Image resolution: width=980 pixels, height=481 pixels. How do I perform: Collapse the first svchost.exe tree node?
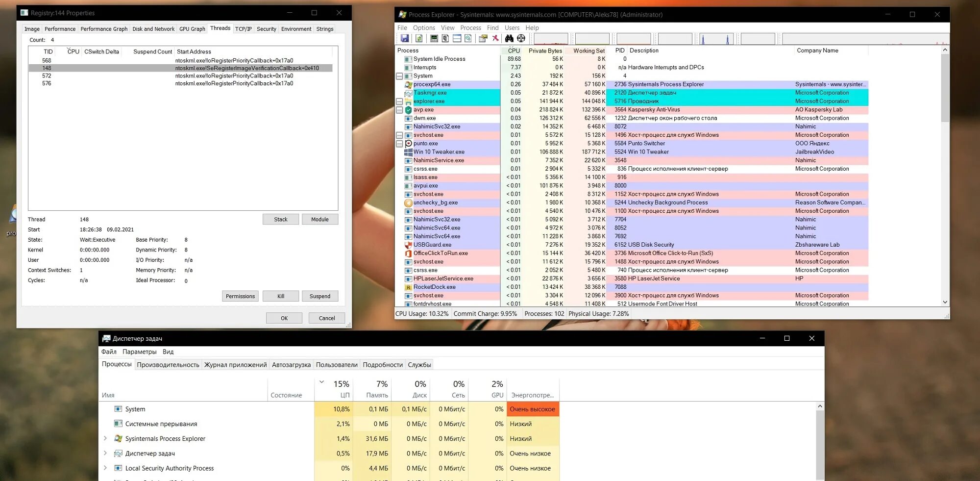point(399,135)
